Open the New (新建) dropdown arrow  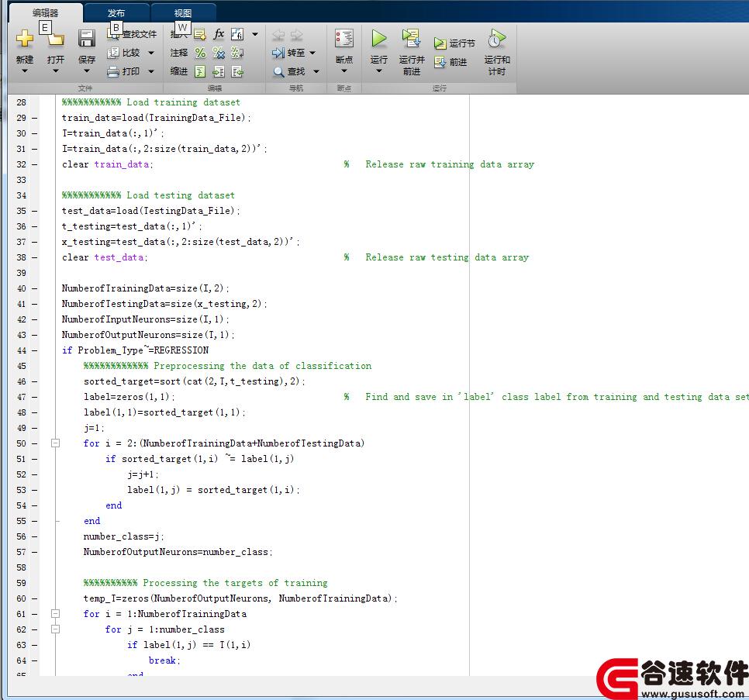click(24, 71)
